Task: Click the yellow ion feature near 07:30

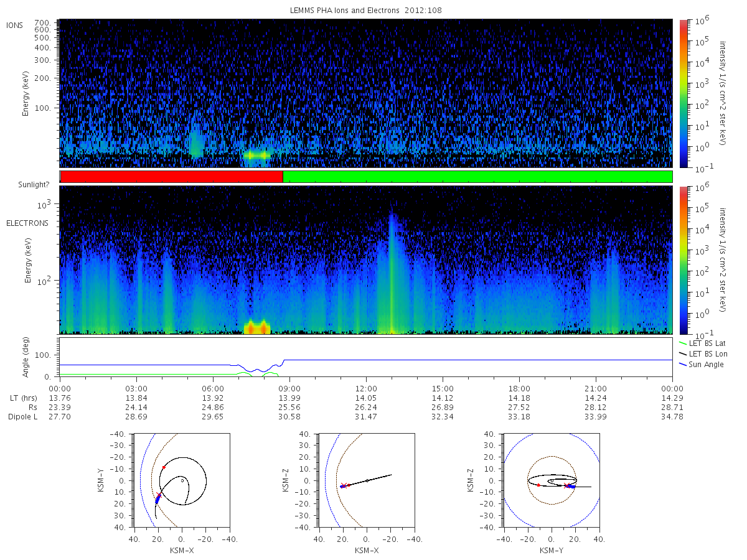Action: pyautogui.click(x=257, y=155)
